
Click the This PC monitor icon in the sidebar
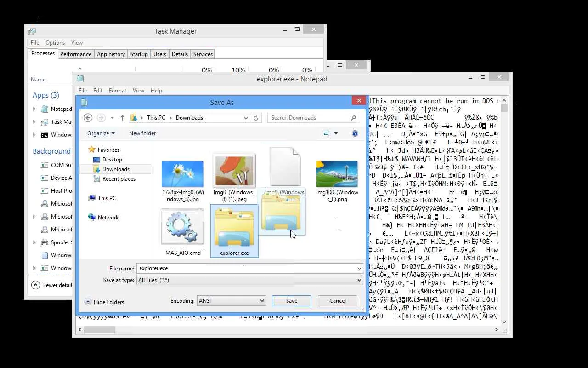92,198
